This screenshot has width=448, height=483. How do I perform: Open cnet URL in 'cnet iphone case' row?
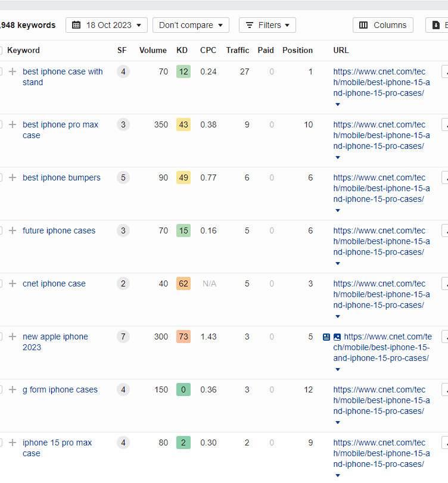[381, 294]
